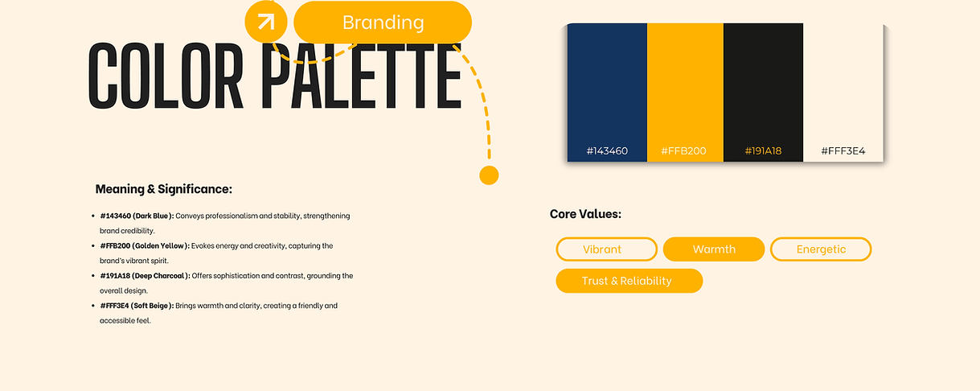Click the Warmth core value tag
The height and width of the screenshot is (391, 980).
click(x=714, y=249)
